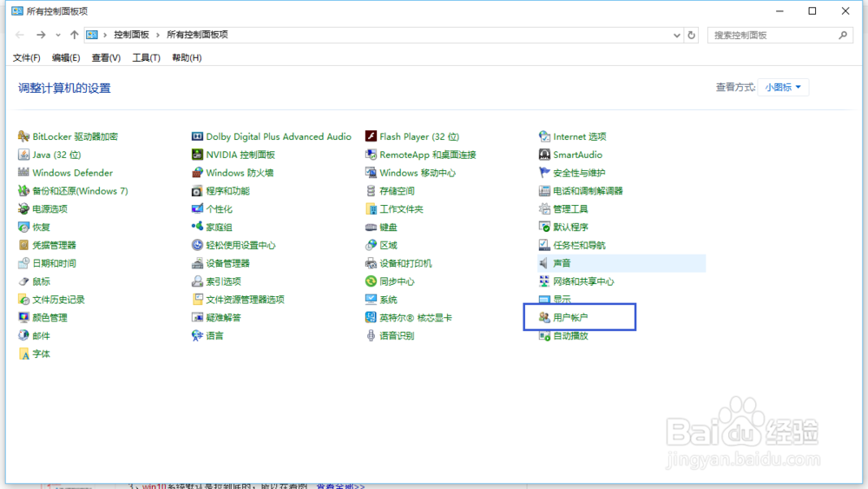
Task: Open the 凭据管理器 icon
Action: click(x=23, y=245)
